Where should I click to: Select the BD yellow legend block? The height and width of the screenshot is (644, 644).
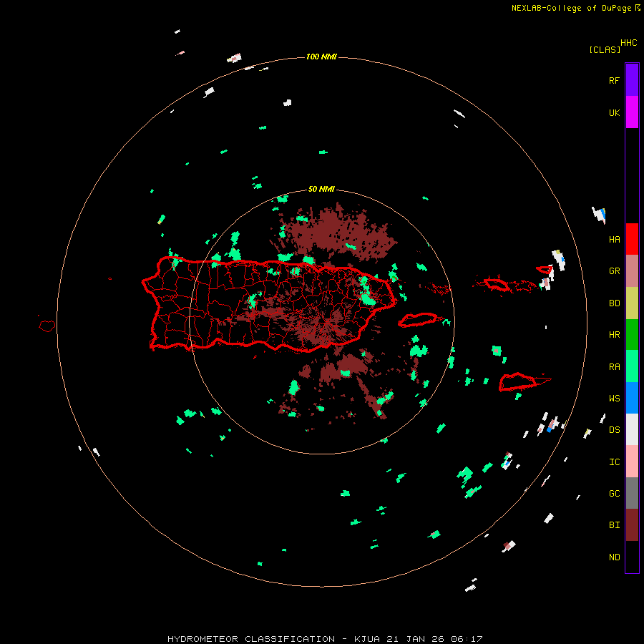click(632, 303)
